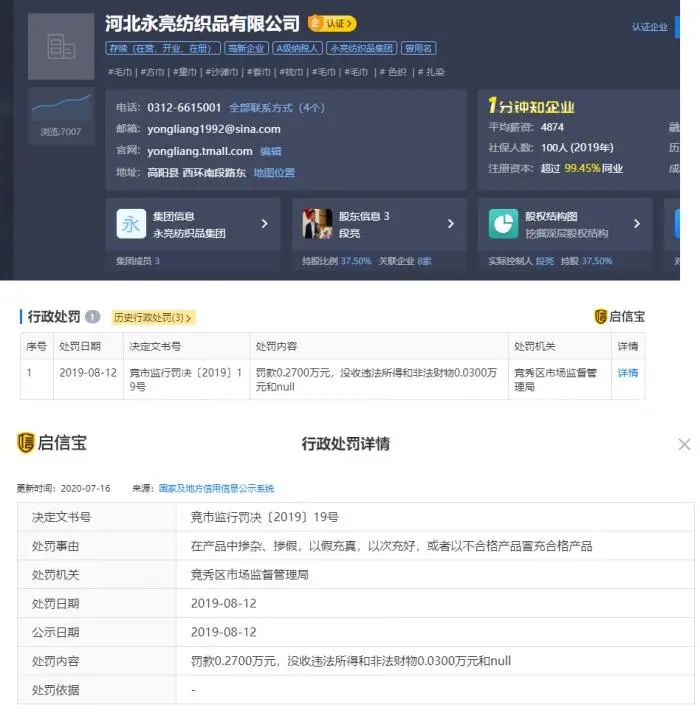Viewport: 700px width, 719px height.
Task: Expand the 股东信息 card arrow
Action: pos(451,224)
